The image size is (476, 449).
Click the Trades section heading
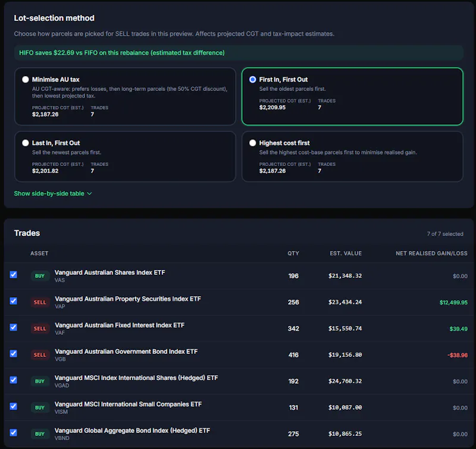[27, 233]
